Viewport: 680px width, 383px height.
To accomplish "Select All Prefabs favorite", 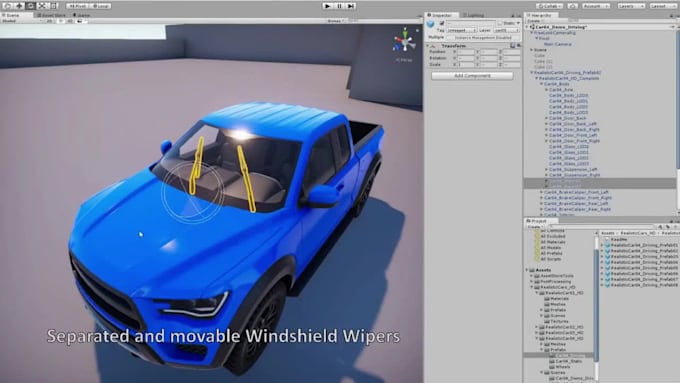I will [552, 253].
